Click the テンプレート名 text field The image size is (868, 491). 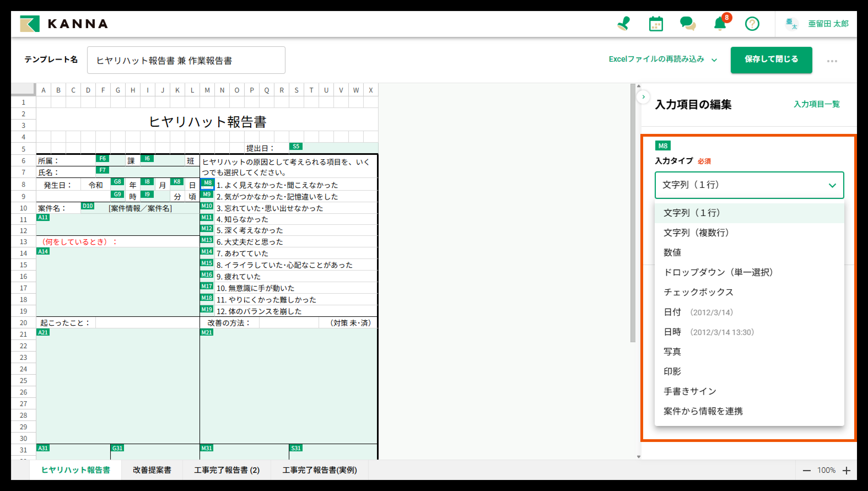pyautogui.click(x=186, y=60)
